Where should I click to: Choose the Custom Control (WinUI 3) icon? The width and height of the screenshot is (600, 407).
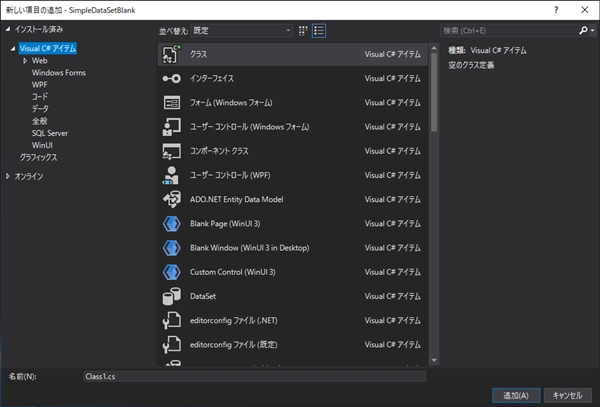(171, 272)
